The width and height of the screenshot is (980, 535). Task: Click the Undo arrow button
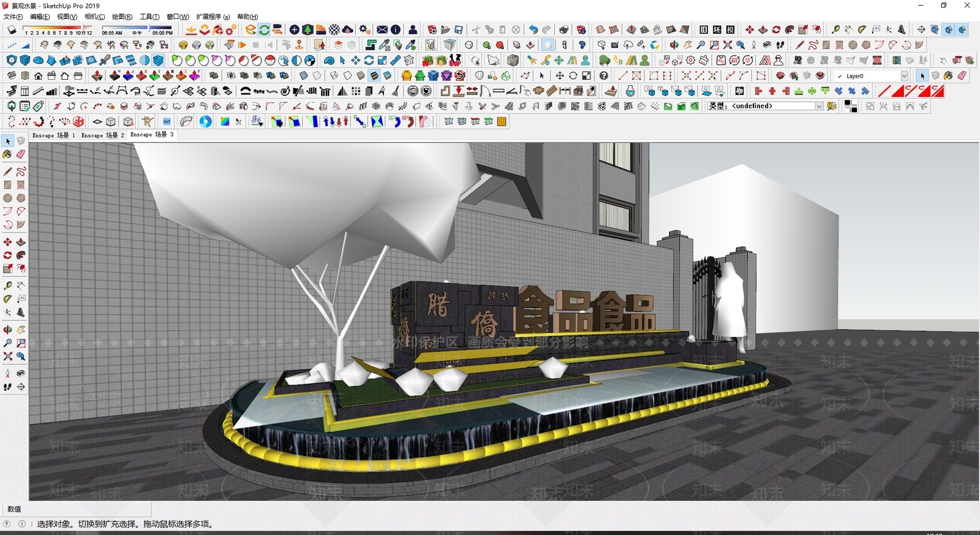[x=533, y=29]
